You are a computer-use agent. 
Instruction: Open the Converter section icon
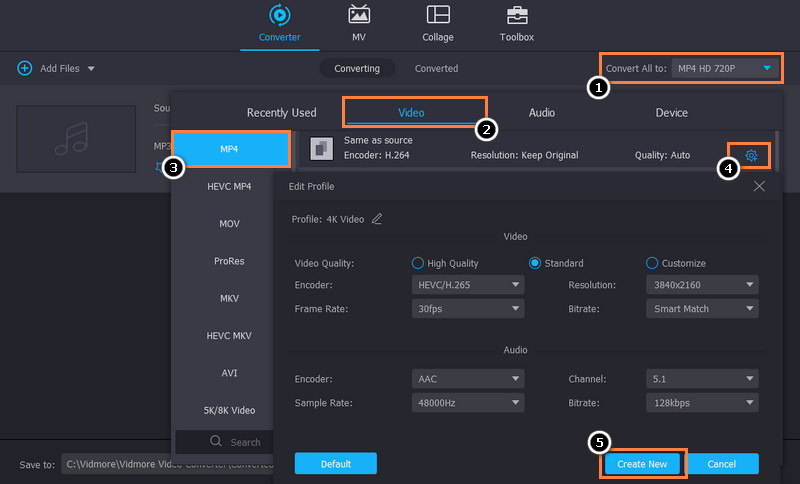click(279, 16)
